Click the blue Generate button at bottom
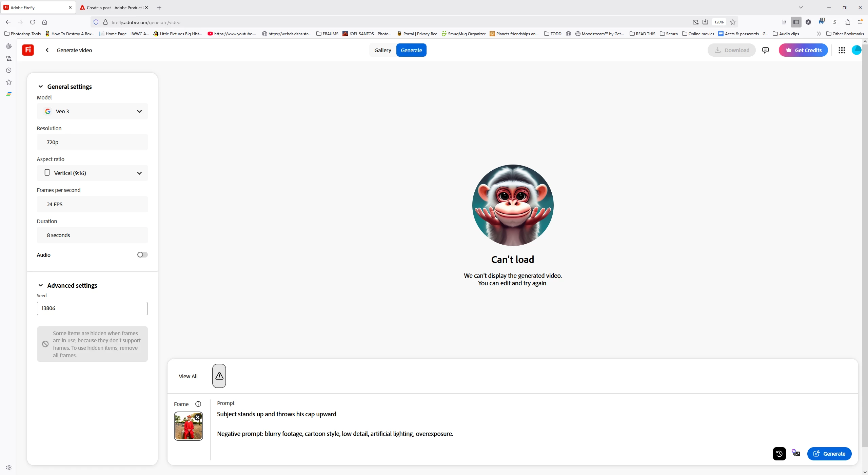Screen dimensions: 868x475 829,454
